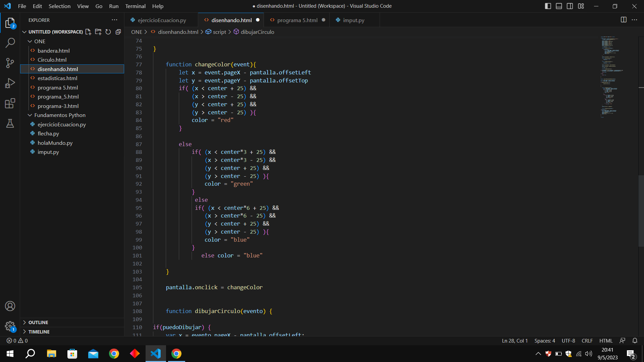Viewport: 644px width, 362px height.
Task: Change language mode via HTML status item
Action: coord(606,341)
